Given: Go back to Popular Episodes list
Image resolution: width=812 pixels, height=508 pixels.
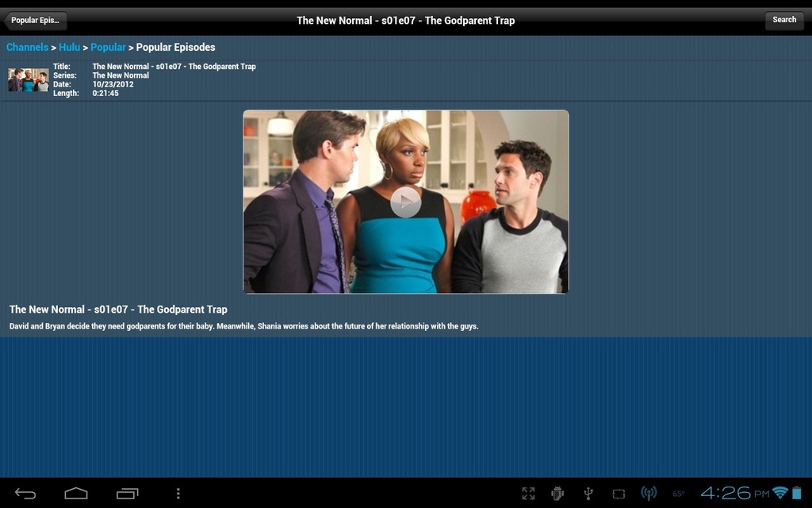Looking at the screenshot, I should [35, 21].
